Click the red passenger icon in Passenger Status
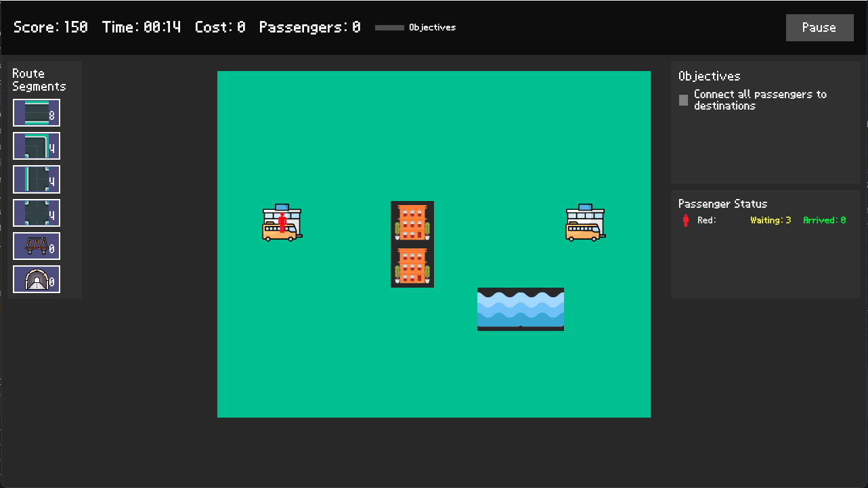 pyautogui.click(x=686, y=220)
